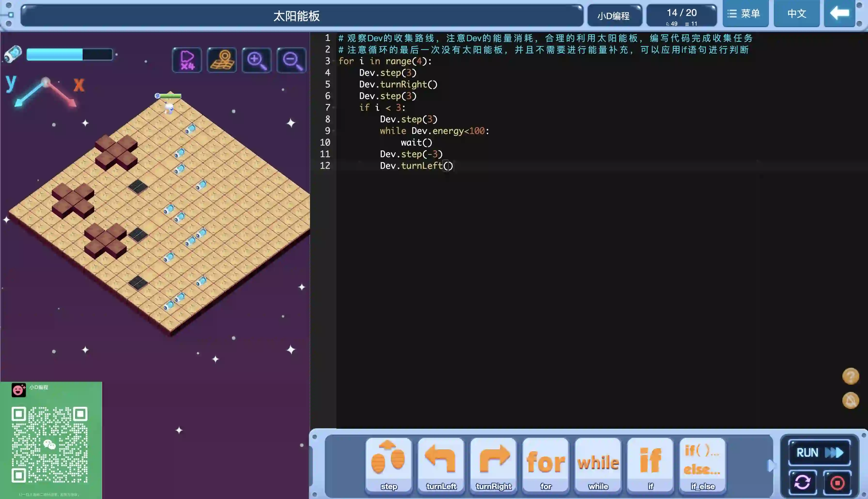Switch language with the 中文 button
The width and height of the screenshot is (868, 499).
point(796,14)
